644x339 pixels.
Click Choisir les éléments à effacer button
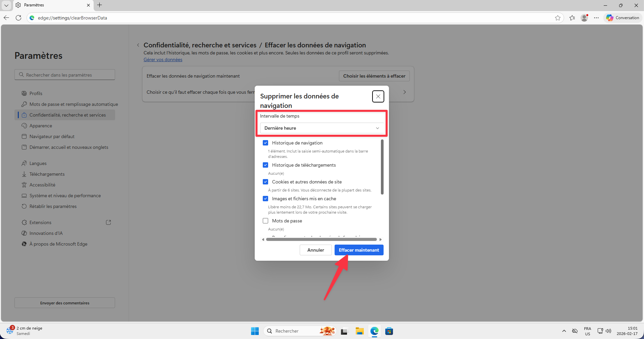374,76
